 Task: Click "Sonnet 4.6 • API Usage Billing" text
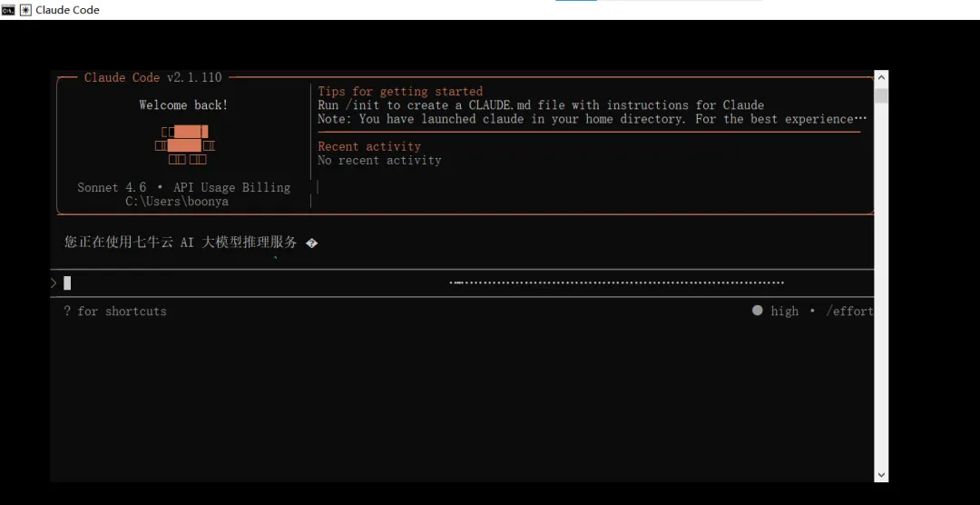pos(183,187)
